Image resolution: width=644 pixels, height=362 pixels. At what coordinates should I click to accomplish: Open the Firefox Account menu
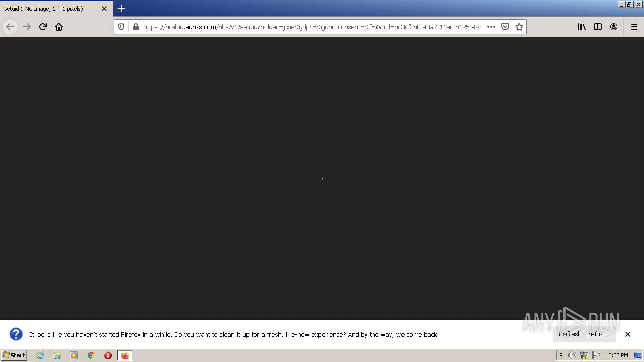click(614, 27)
